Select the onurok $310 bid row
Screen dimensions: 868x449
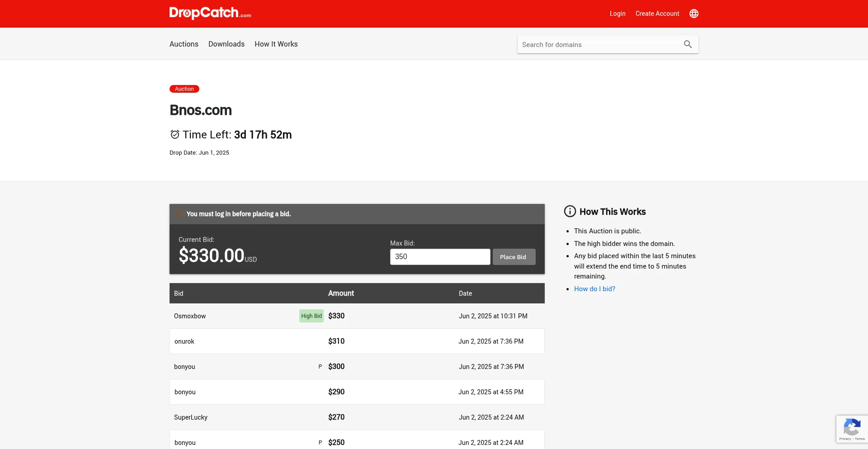coord(357,341)
